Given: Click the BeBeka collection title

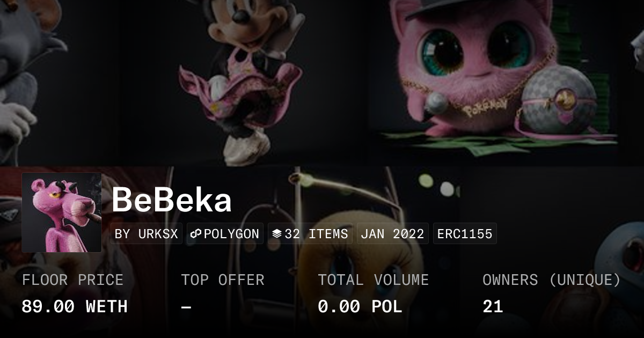Looking at the screenshot, I should point(172,200).
